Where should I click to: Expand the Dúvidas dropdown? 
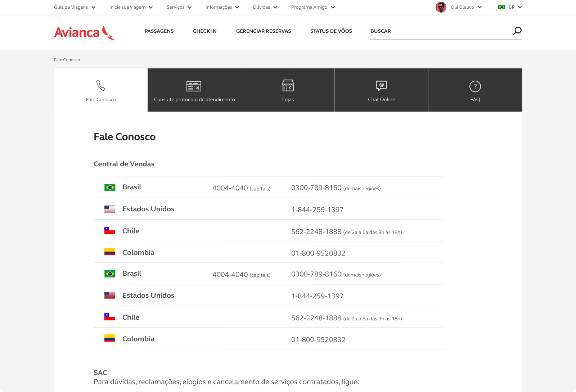[265, 7]
